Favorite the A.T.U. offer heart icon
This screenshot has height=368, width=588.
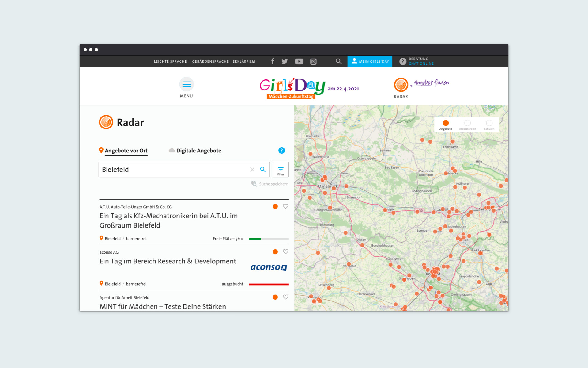pyautogui.click(x=285, y=206)
